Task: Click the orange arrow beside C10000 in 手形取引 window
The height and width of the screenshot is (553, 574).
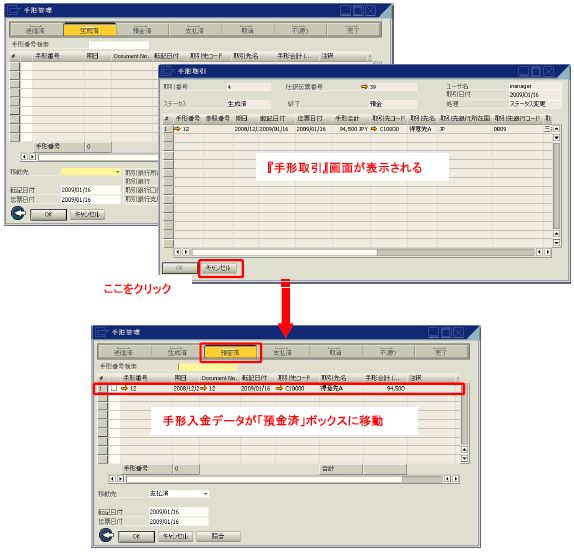Action: point(374,129)
